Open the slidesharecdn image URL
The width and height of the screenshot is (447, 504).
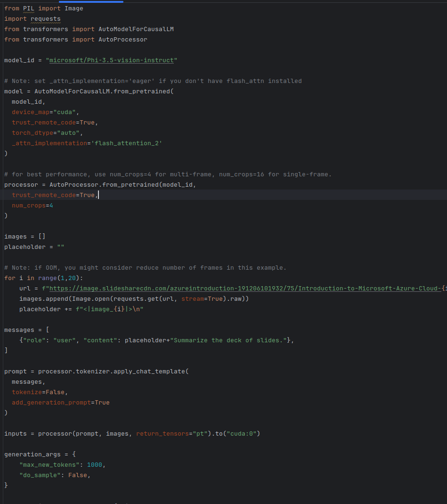245,289
